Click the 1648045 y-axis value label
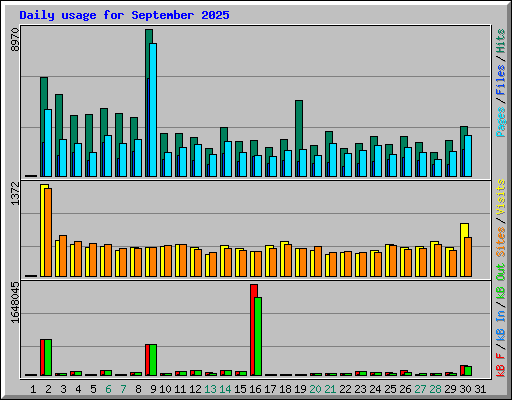Image resolution: width=512 pixels, height=400 pixels. click(x=15, y=303)
